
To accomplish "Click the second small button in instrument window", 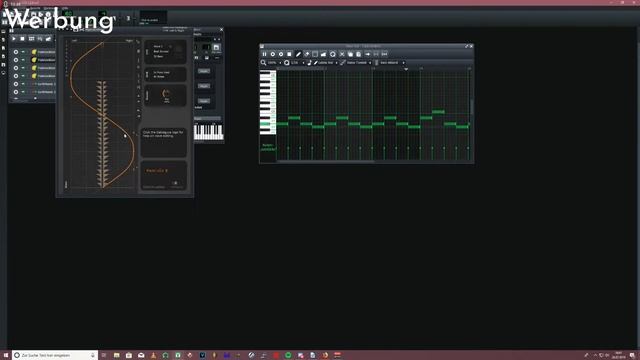I will tap(204, 86).
